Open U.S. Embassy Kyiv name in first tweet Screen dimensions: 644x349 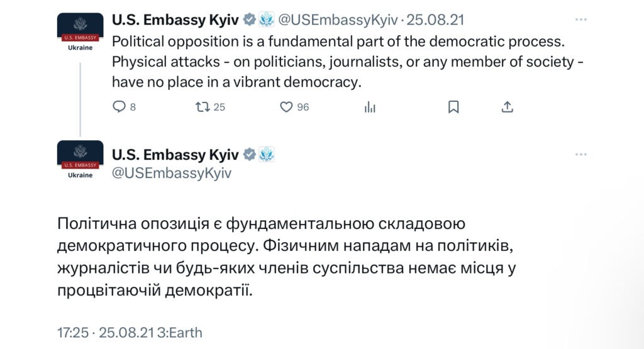pos(175,19)
